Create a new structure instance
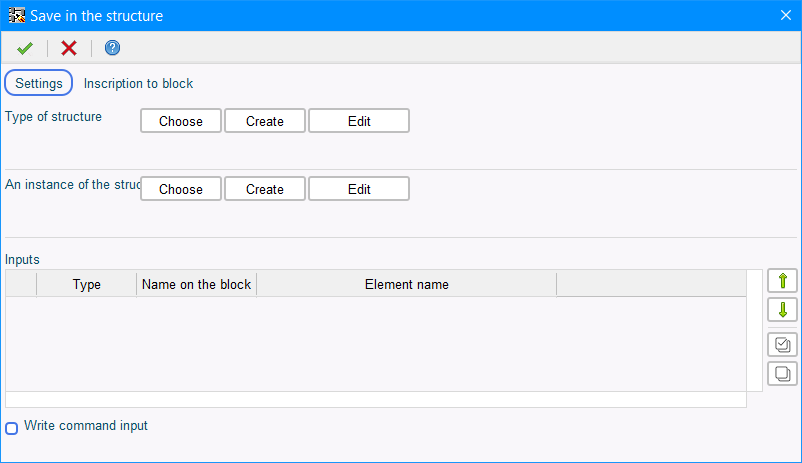The height and width of the screenshot is (463, 802). click(x=264, y=189)
